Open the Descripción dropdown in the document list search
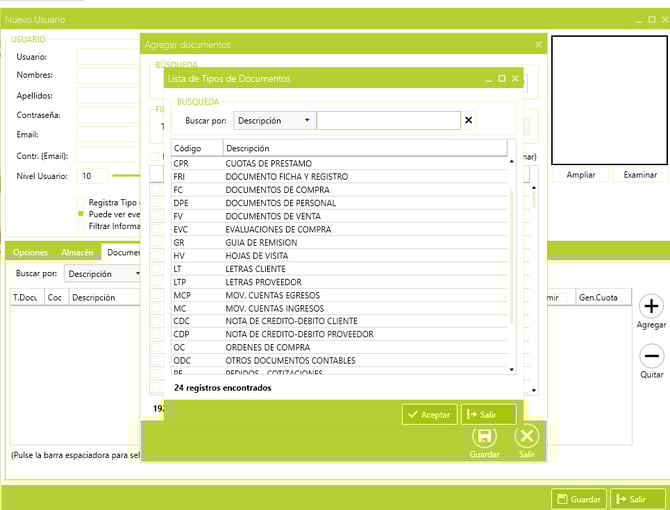Viewport: 670px width, 510px height. coord(275,121)
